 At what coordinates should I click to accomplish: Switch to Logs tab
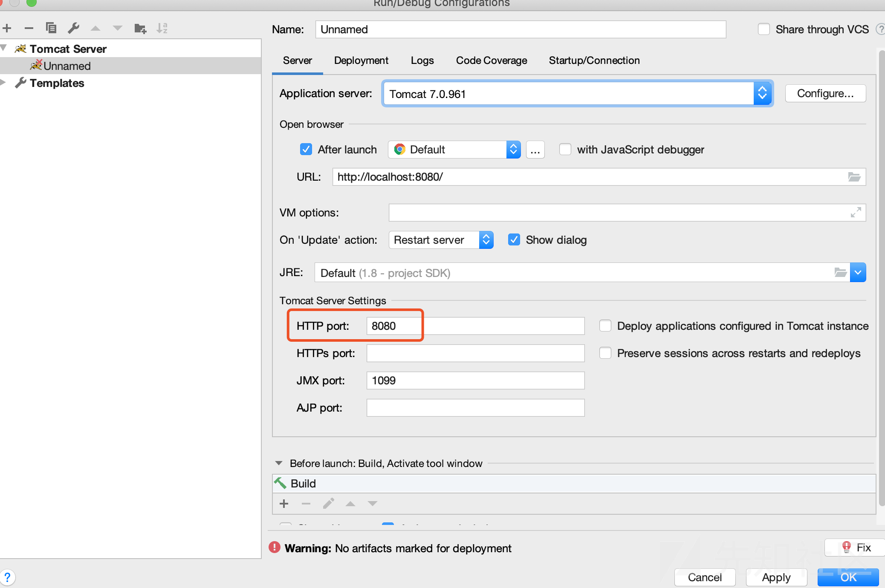[422, 61]
